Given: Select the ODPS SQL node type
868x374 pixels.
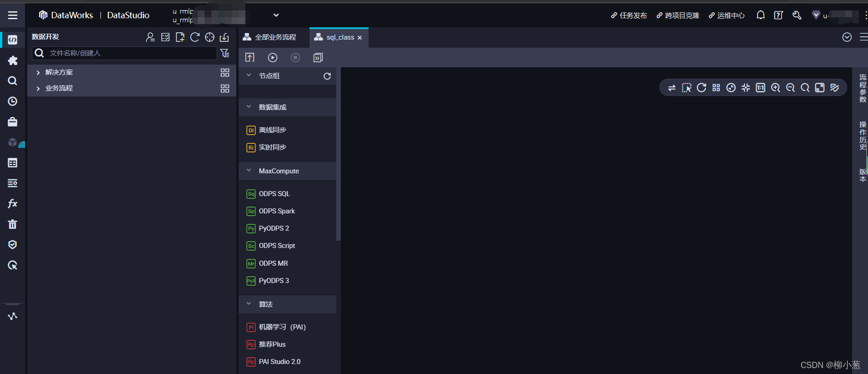Looking at the screenshot, I should click(268, 194).
